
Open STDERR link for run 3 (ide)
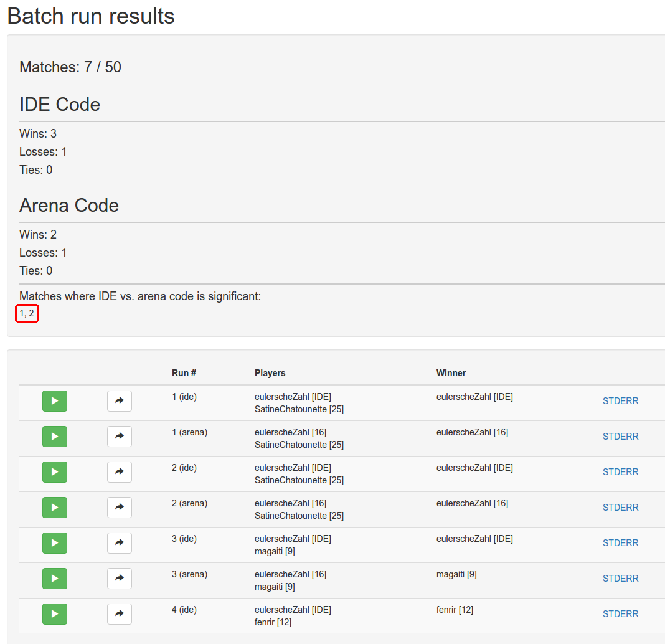point(620,543)
